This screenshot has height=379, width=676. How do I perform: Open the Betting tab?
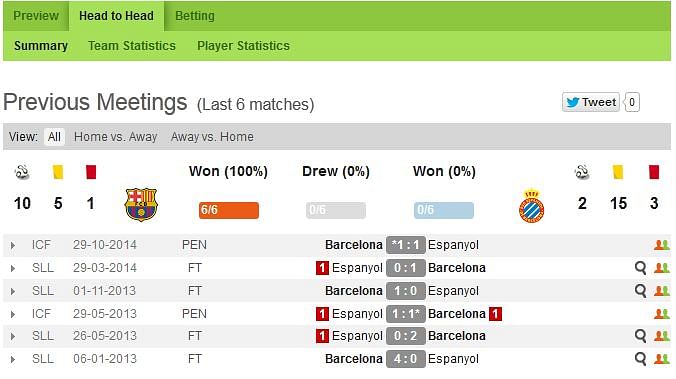[x=194, y=16]
